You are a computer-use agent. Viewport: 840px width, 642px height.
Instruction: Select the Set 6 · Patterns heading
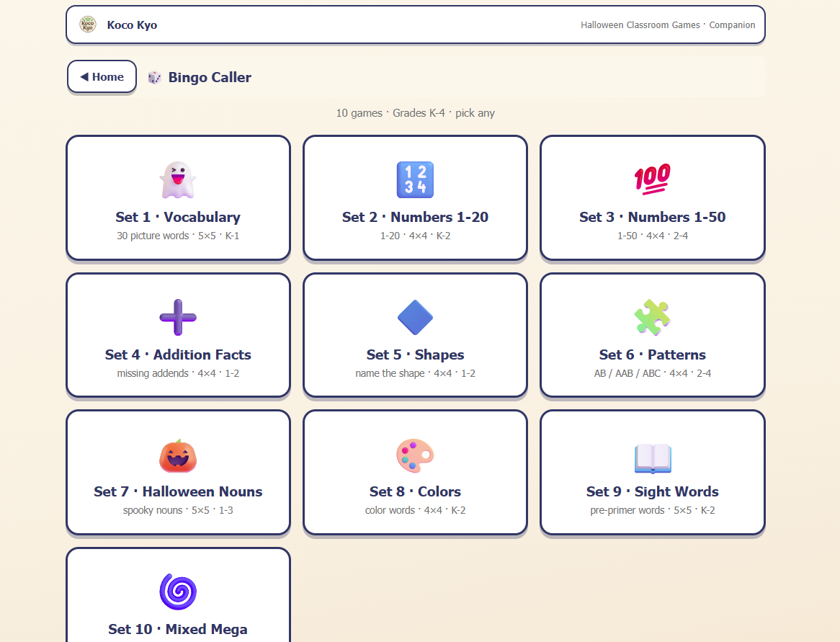pyautogui.click(x=653, y=355)
